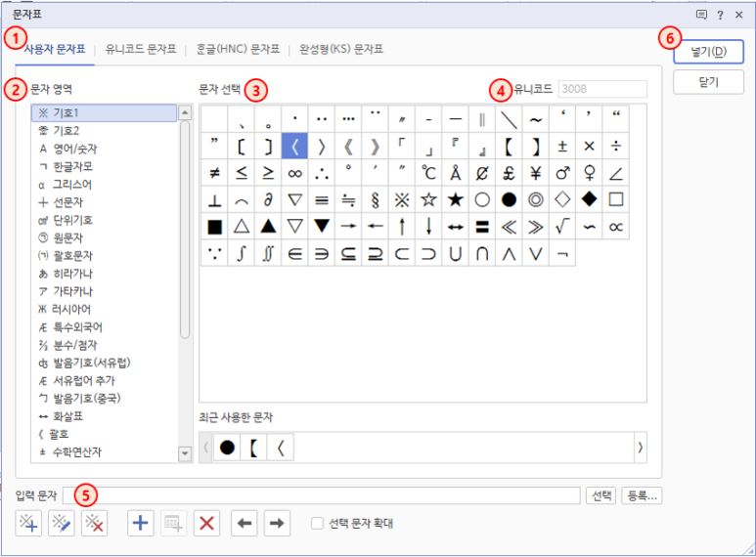
Task: Select the highlighted left angle bracket 〈 in the grid
Action: click(x=295, y=146)
